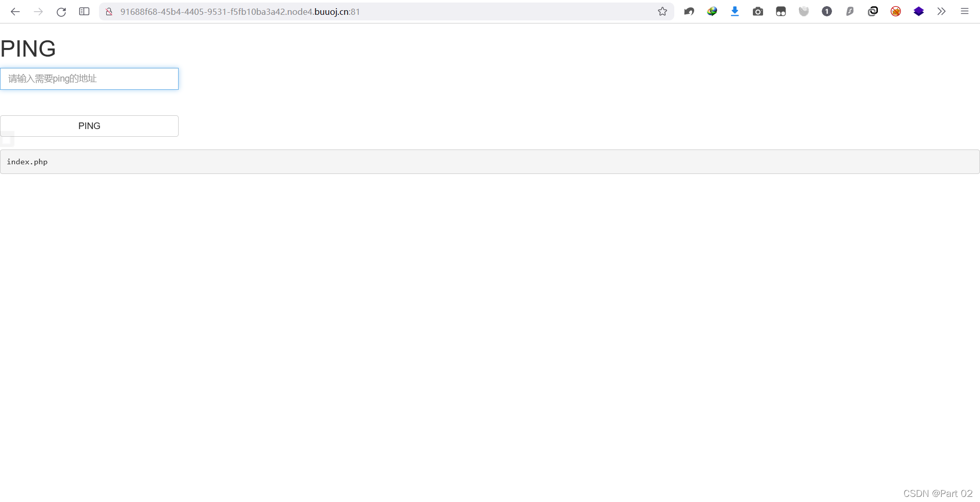Click the blue download arrow extension icon
The height and width of the screenshot is (502, 980).
pyautogui.click(x=735, y=11)
